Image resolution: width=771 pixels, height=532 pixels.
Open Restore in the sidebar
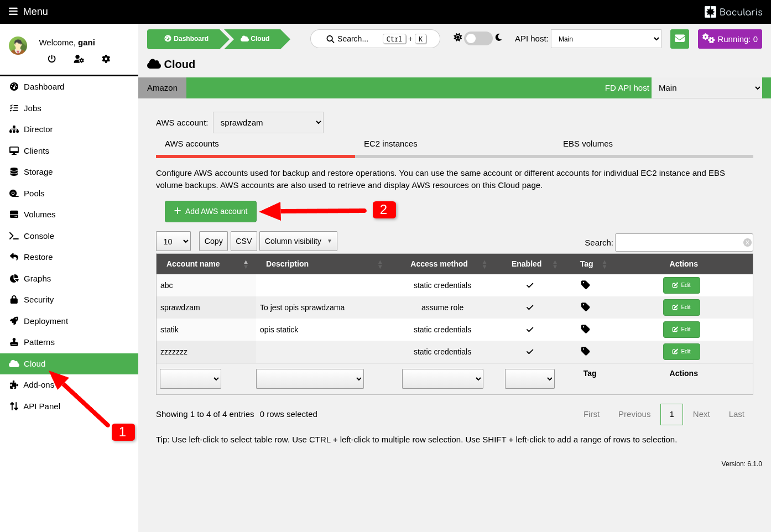(x=69, y=257)
